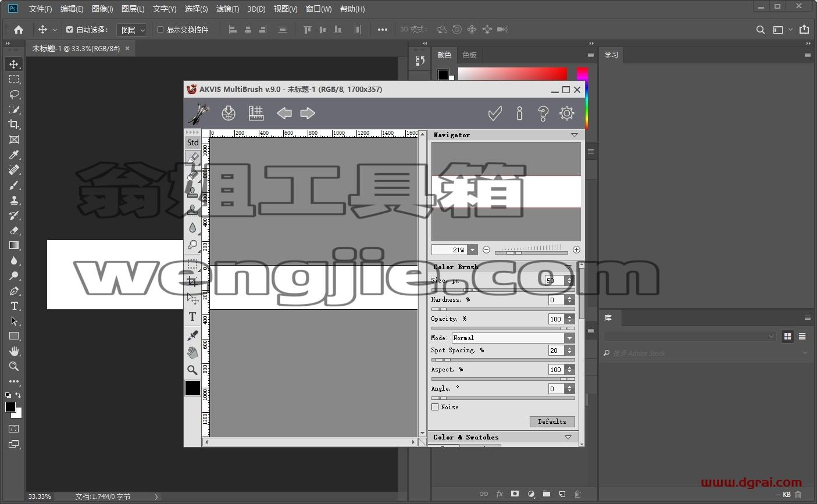The width and height of the screenshot is (817, 504).
Task: Select AKVIS Eraser tool
Action: (192, 175)
